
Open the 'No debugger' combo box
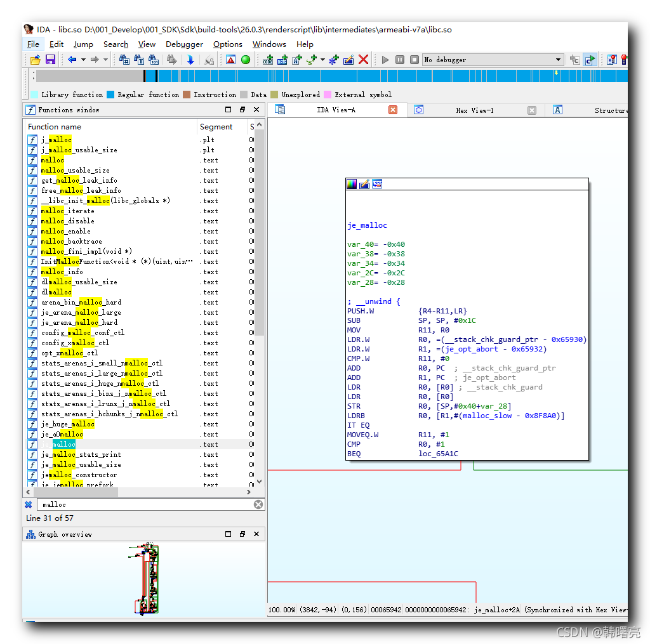493,60
